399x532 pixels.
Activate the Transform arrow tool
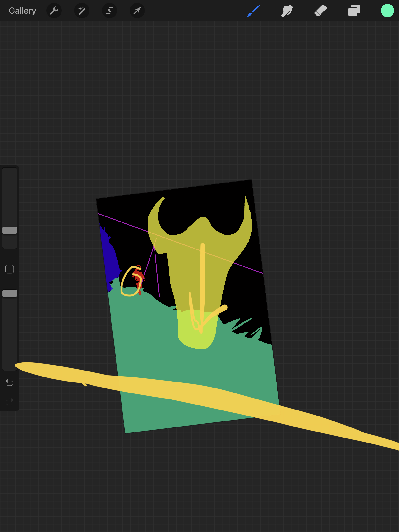tap(137, 11)
